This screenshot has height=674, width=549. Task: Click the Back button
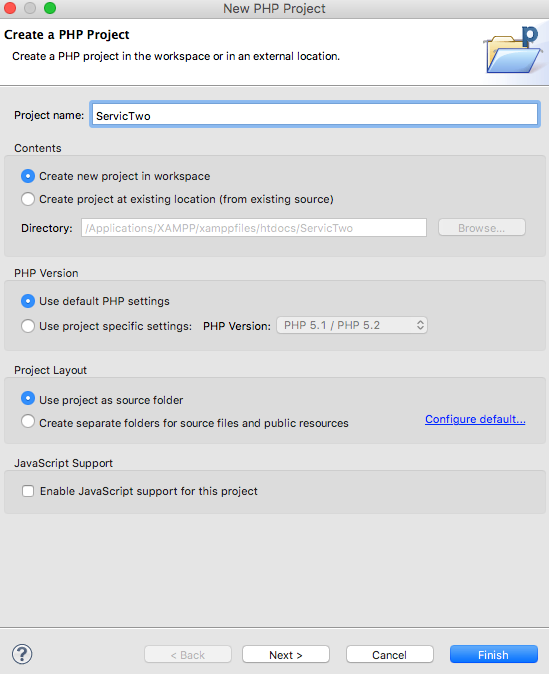188,655
